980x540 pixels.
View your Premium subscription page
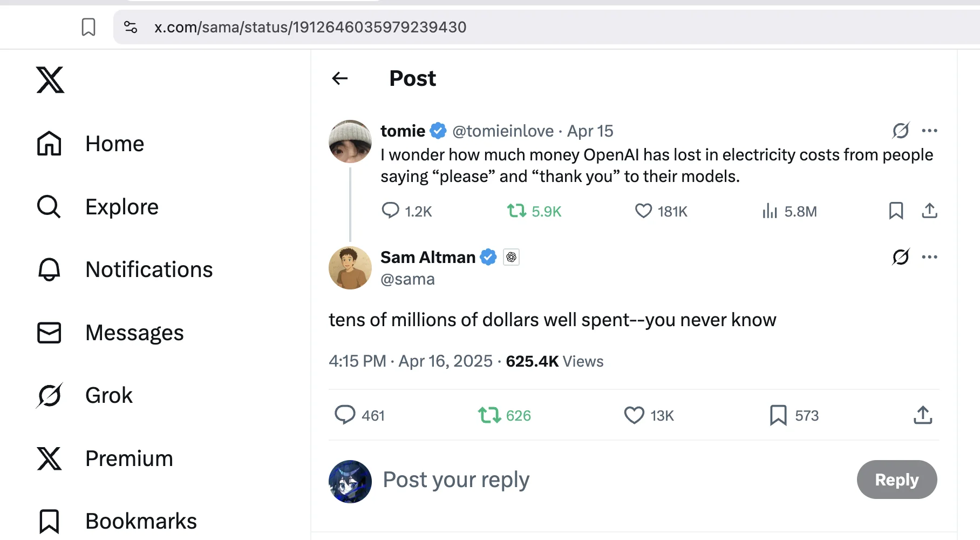click(128, 458)
